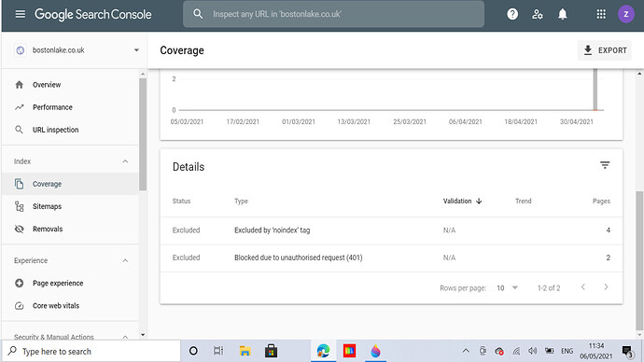The image size is (644, 362).
Task: Open Removals in the sidebar
Action: tap(70, 229)
